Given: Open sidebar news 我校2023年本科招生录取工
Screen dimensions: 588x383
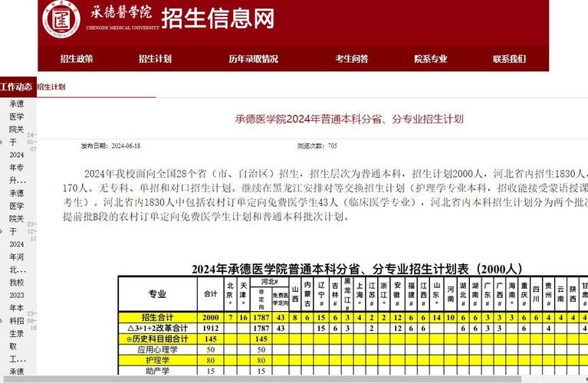Looking at the screenshot, I should (17, 320).
